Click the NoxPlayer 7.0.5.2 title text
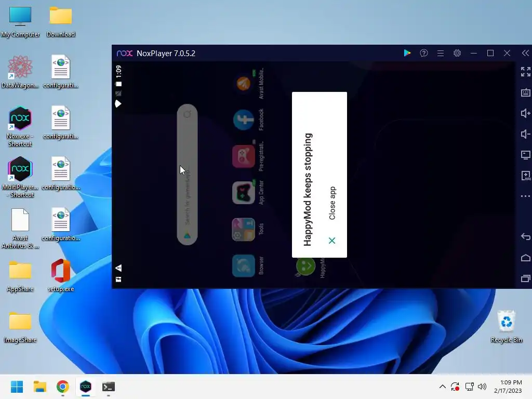Screen dimensions: 532x399 166,54
